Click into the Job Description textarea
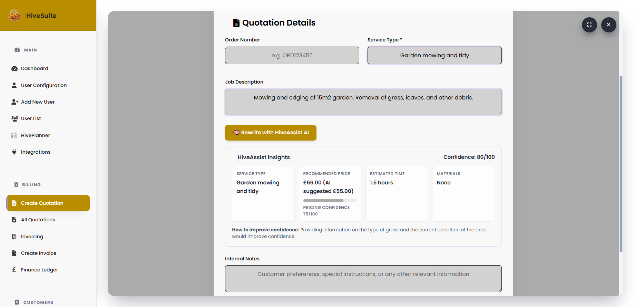The image size is (644, 307). click(x=363, y=102)
